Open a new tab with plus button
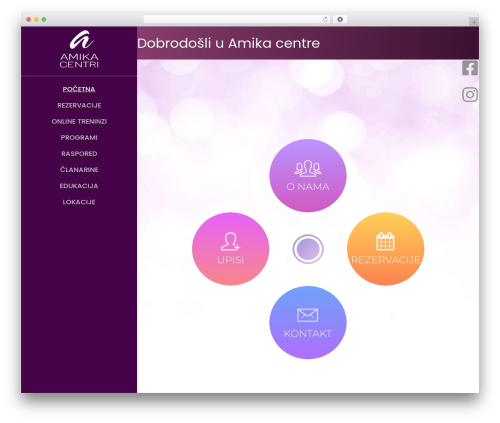Image resolution: width=500 pixels, height=423 pixels. click(x=474, y=22)
